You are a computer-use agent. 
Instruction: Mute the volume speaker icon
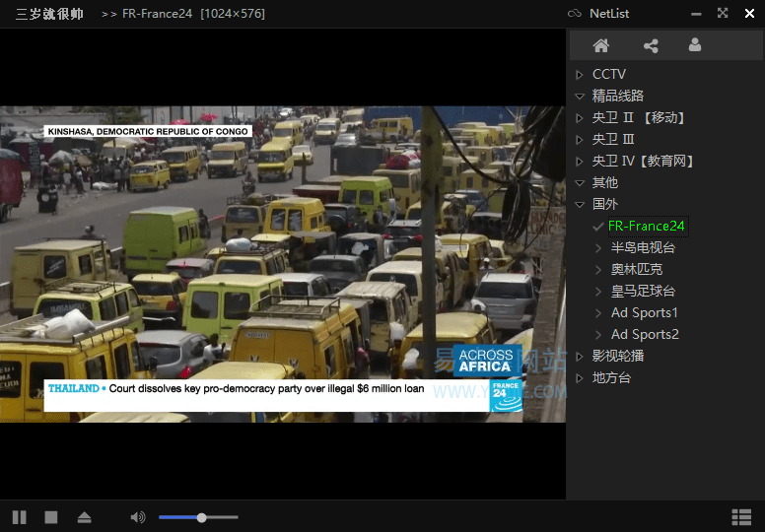(x=137, y=517)
